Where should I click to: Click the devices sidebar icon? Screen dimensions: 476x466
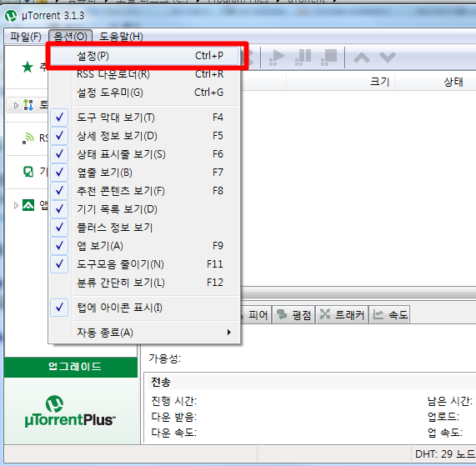(x=28, y=172)
